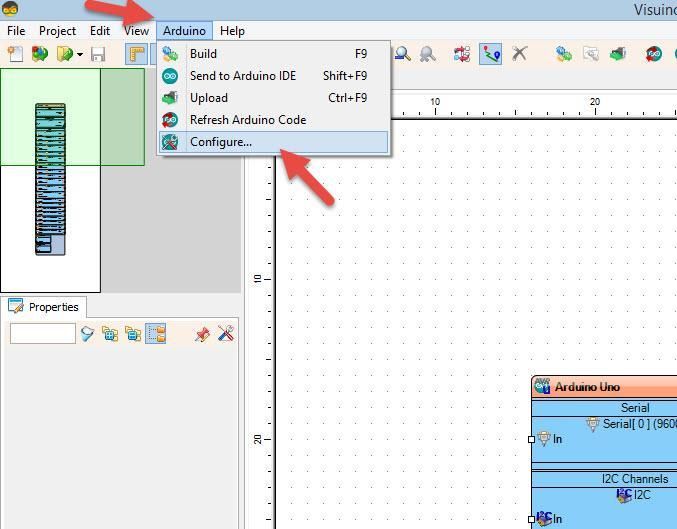Switch to the Properties tab
This screenshot has width=677, height=529.
pos(43,307)
